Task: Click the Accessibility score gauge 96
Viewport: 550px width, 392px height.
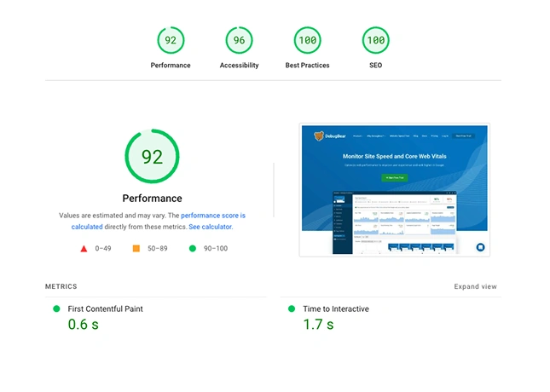Action: click(239, 40)
